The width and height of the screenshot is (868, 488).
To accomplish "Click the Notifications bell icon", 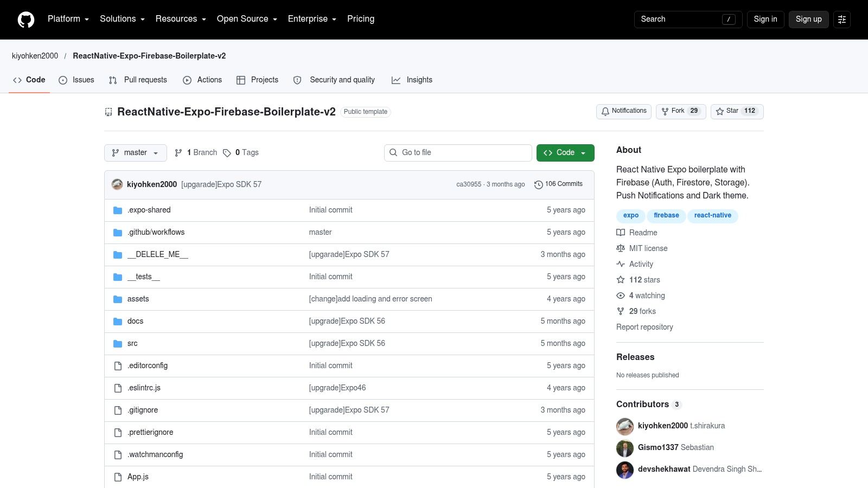I will click(605, 111).
